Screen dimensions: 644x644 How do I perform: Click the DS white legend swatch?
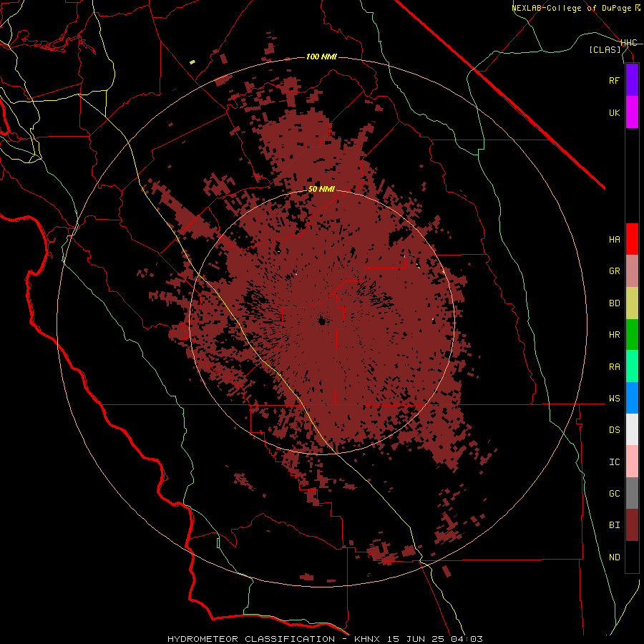coord(632,429)
